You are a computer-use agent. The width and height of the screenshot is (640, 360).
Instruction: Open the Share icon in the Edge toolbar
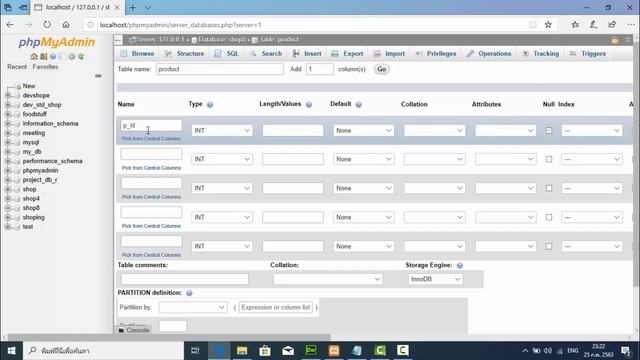[612, 25]
